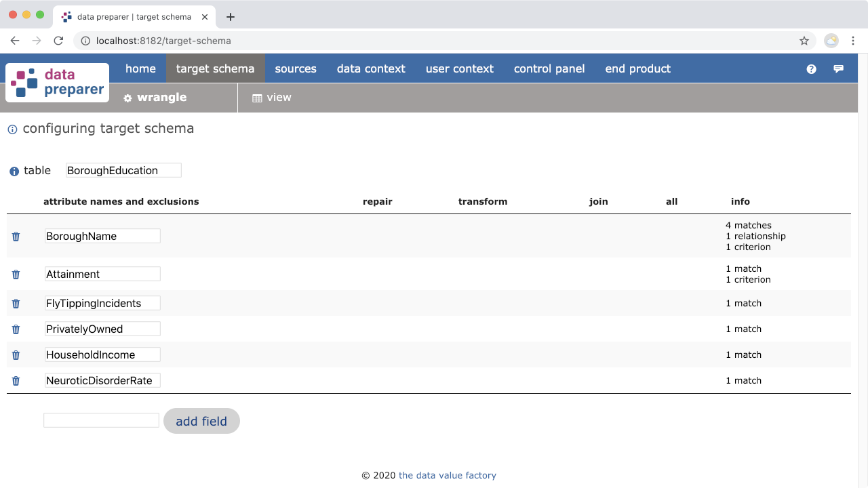Open the sources tab
868x488 pixels.
point(296,68)
